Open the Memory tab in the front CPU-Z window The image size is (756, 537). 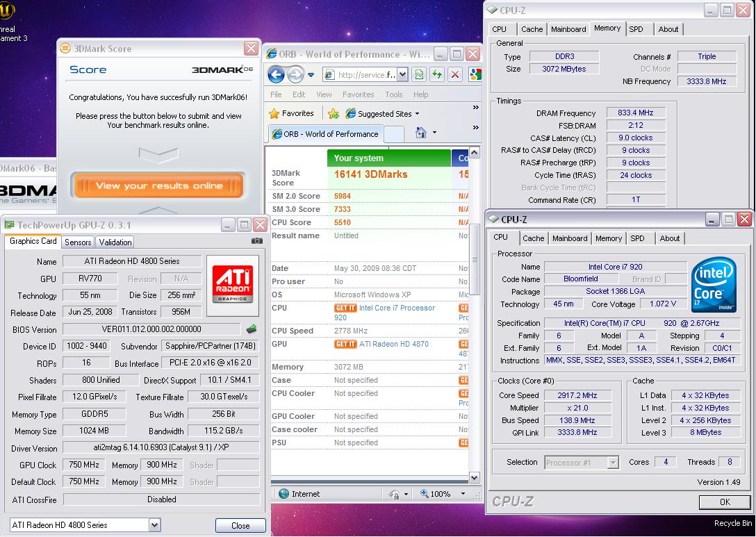[609, 238]
